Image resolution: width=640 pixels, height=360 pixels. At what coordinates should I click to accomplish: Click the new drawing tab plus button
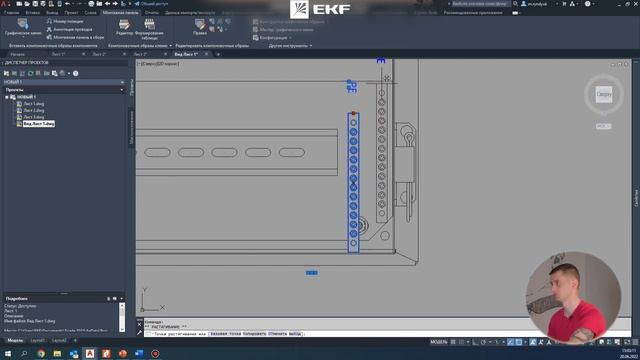(x=218, y=54)
